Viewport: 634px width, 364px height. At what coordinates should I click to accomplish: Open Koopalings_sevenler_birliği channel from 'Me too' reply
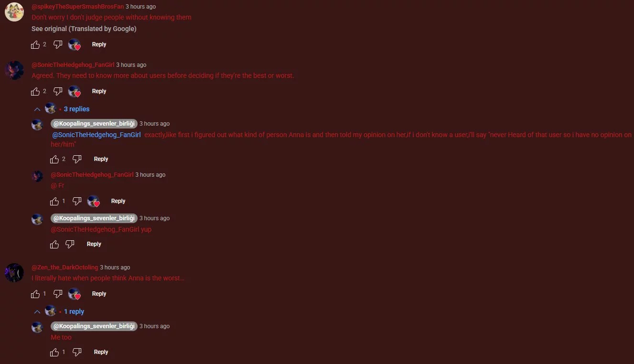94,326
